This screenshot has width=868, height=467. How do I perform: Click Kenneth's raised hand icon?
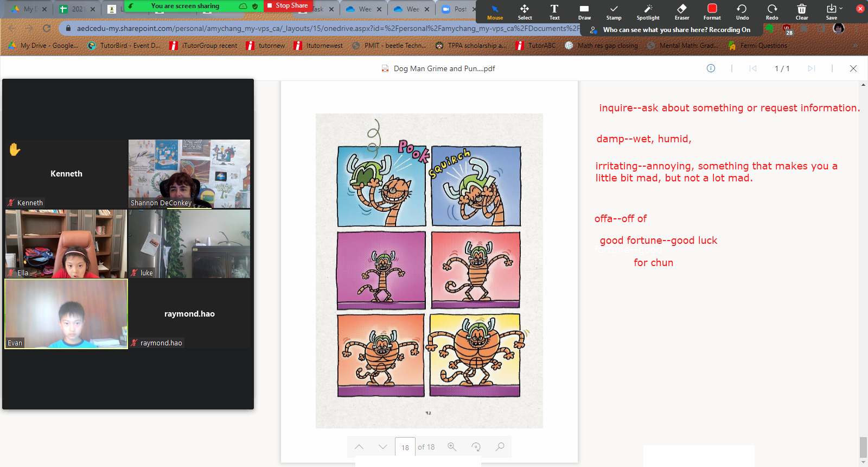click(x=15, y=149)
